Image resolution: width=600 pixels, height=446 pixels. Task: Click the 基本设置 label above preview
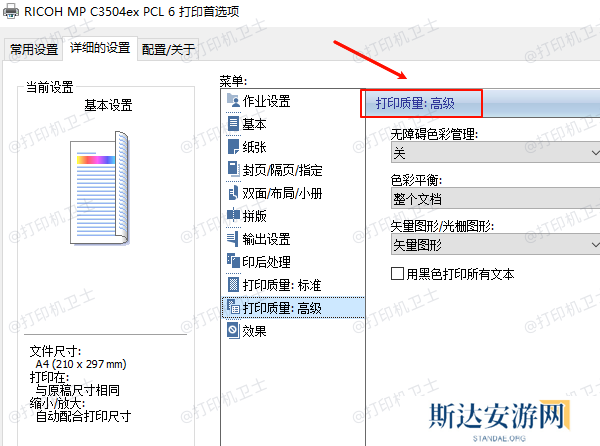(108, 105)
